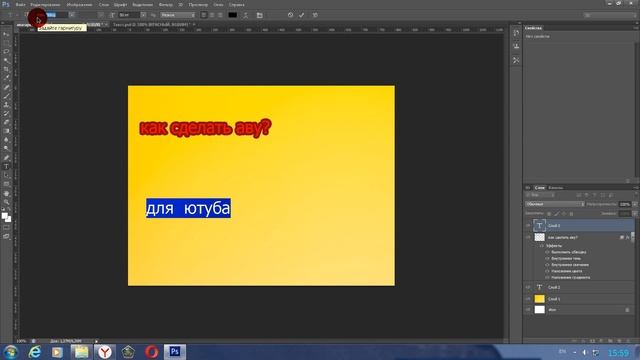Select the Gradient tool
640x360 pixels.
(6, 131)
